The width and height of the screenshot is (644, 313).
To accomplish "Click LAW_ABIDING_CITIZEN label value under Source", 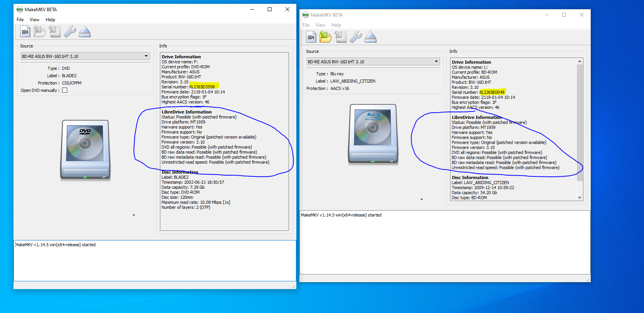I will [353, 81].
